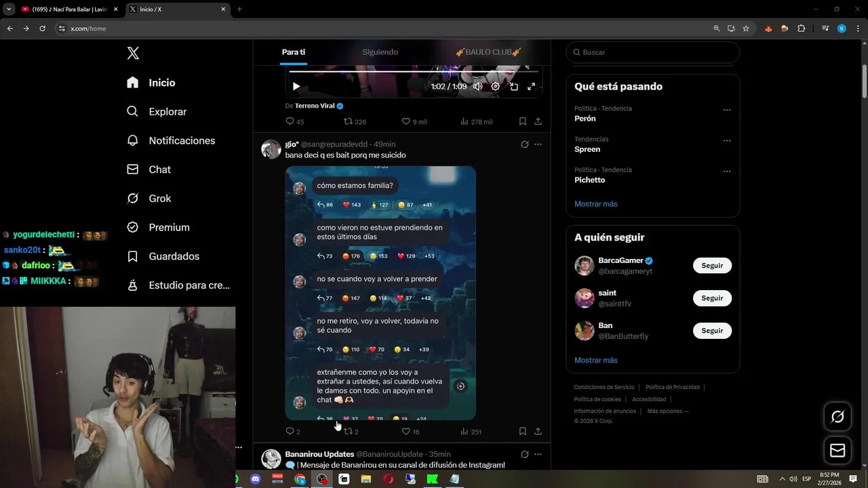868x488 pixels.
Task: Open Estudio para creadores in sidebar
Action: pos(178,285)
